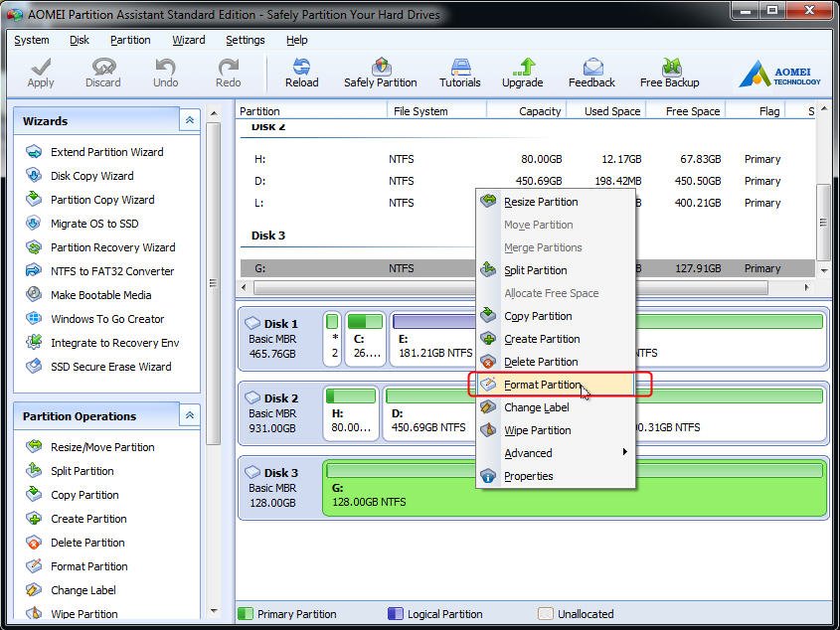This screenshot has width=840, height=630.
Task: Open SSD Secure Erase Wizard
Action: pyautogui.click(x=98, y=367)
